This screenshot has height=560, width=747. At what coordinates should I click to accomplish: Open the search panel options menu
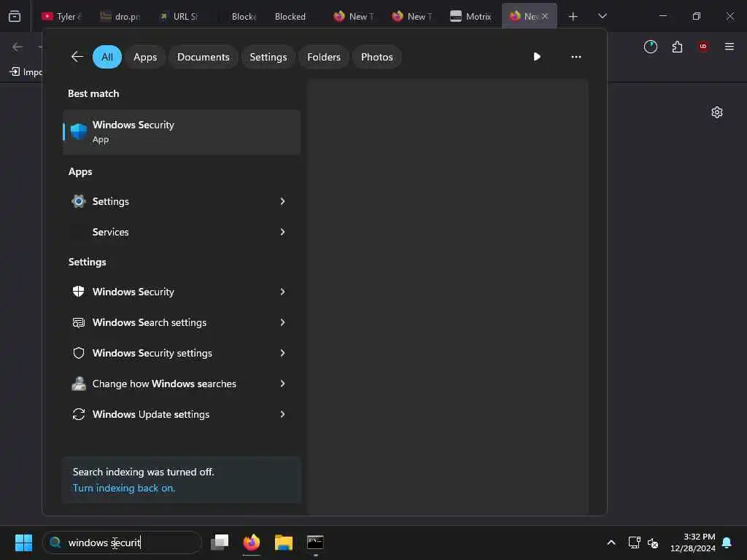[576, 57]
